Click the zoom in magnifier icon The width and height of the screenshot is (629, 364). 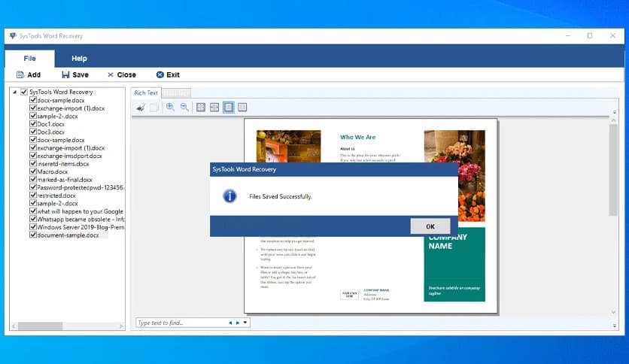[170, 108]
